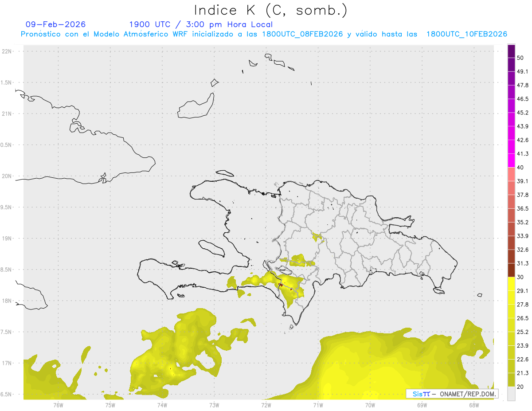
Task: Click the colorbar value "35.2"
Action: pyautogui.click(x=523, y=222)
